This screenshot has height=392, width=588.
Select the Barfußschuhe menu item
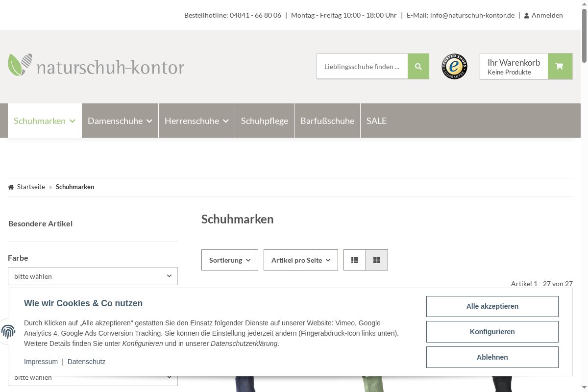[x=327, y=121]
